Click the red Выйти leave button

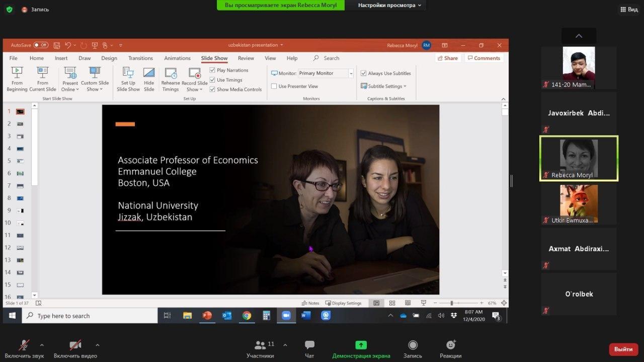click(623, 349)
